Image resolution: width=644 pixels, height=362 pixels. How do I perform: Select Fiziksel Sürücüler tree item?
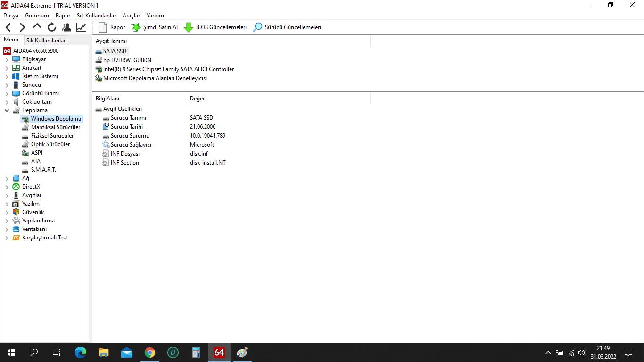pyautogui.click(x=52, y=136)
